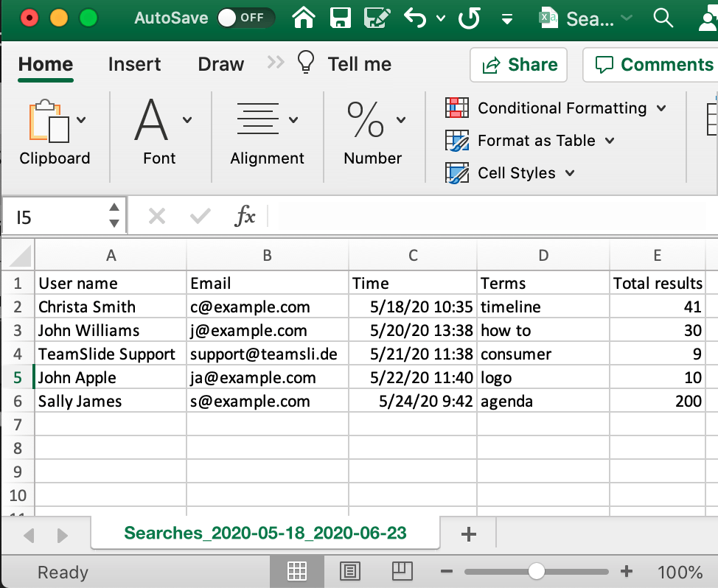Select Normal view icon in status bar
Image resolution: width=718 pixels, height=588 pixels.
[x=297, y=571]
